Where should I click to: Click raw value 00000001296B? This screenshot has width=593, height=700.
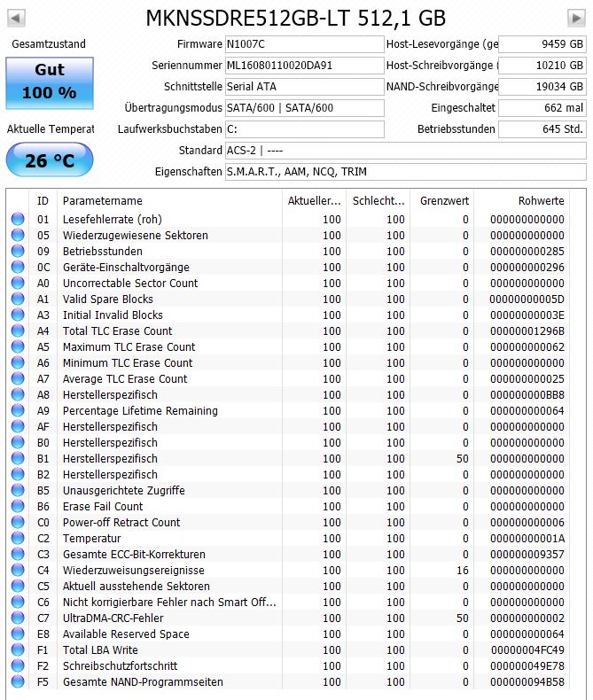tap(527, 331)
